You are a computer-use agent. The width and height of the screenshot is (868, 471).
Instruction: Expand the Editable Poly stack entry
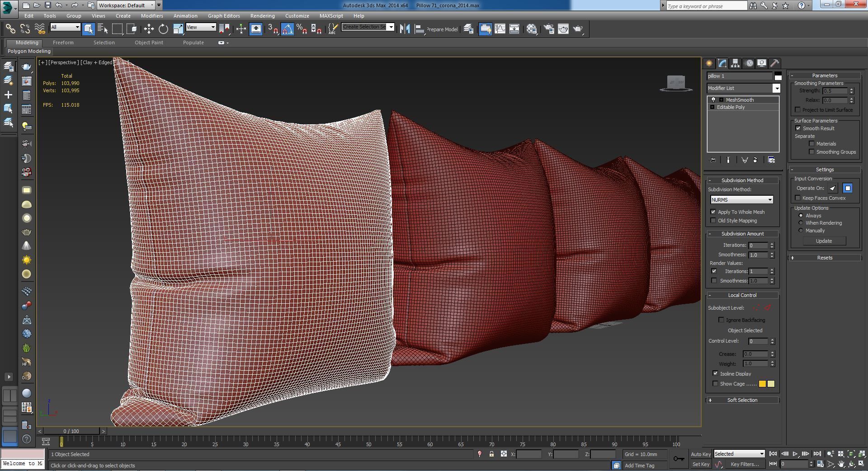pyautogui.click(x=712, y=107)
